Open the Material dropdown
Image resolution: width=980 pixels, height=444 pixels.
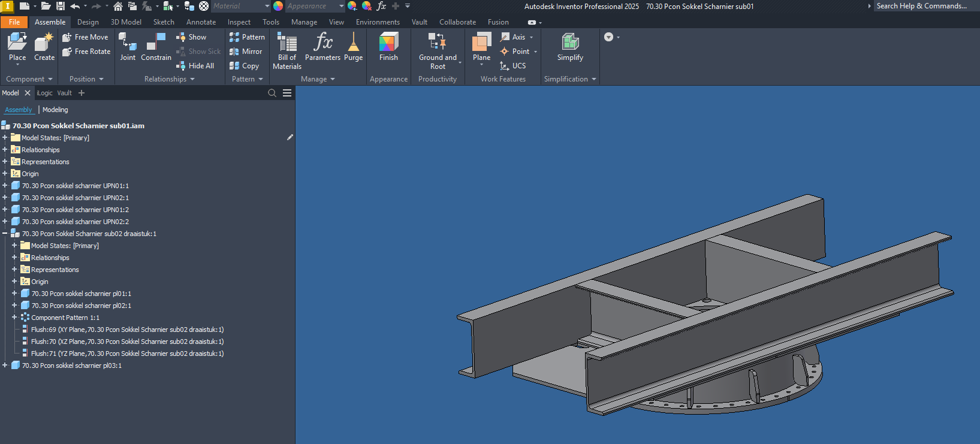(x=267, y=6)
